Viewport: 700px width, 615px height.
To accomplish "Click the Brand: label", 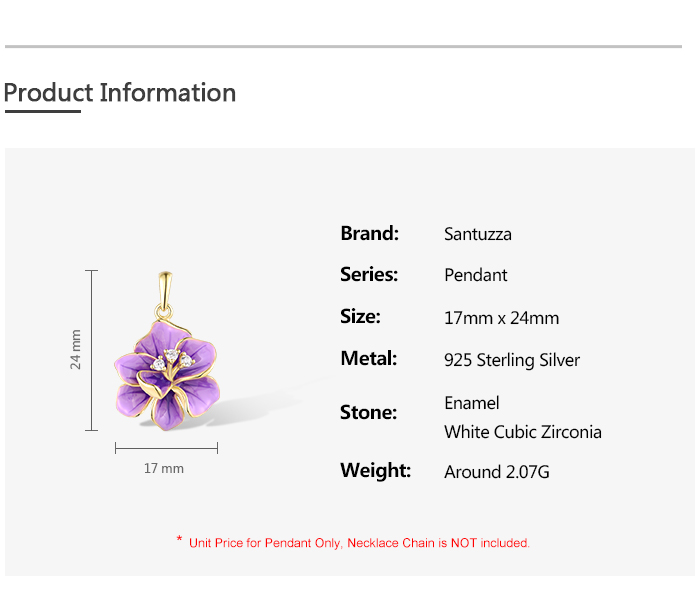I will click(x=369, y=233).
